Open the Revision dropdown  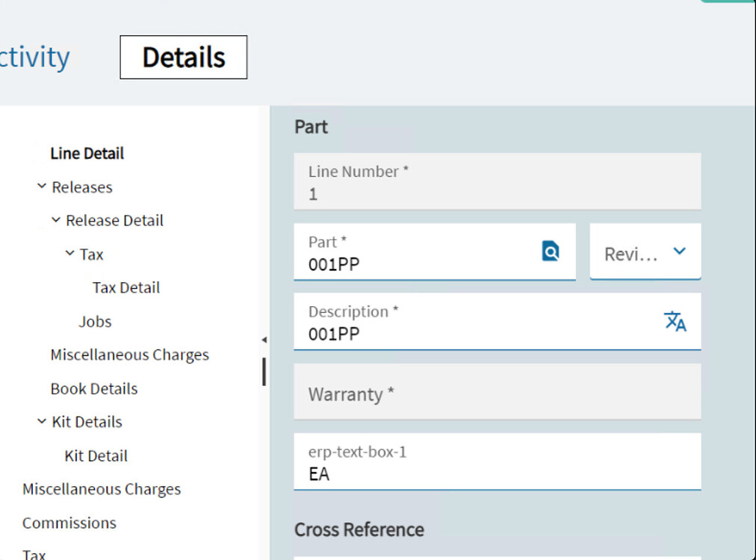tap(679, 252)
